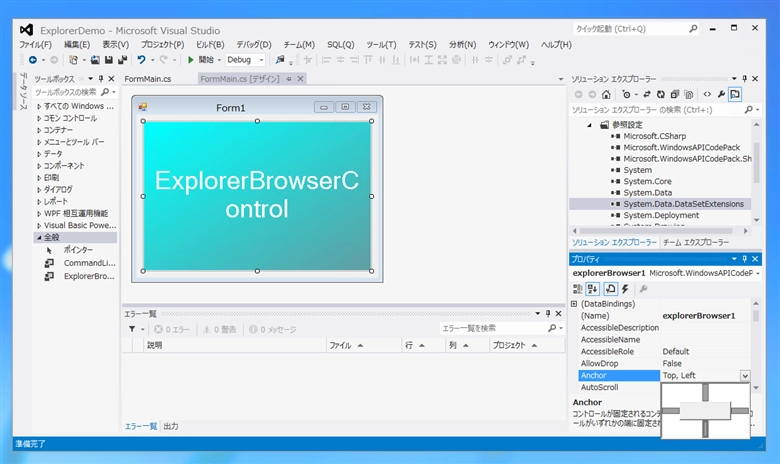The height and width of the screenshot is (464, 780).
Task: Open the プロジェクト(P) menu
Action: tap(162, 44)
